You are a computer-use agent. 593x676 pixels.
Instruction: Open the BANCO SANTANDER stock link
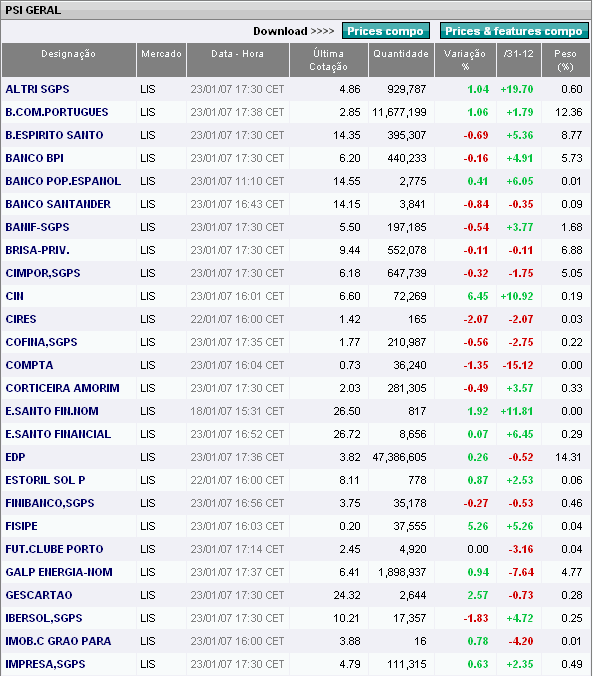click(58, 204)
